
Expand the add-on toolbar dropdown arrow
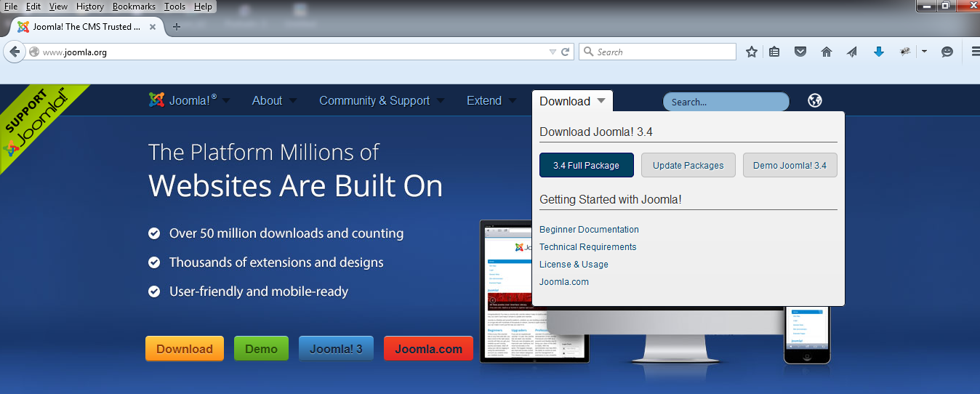pos(924,52)
